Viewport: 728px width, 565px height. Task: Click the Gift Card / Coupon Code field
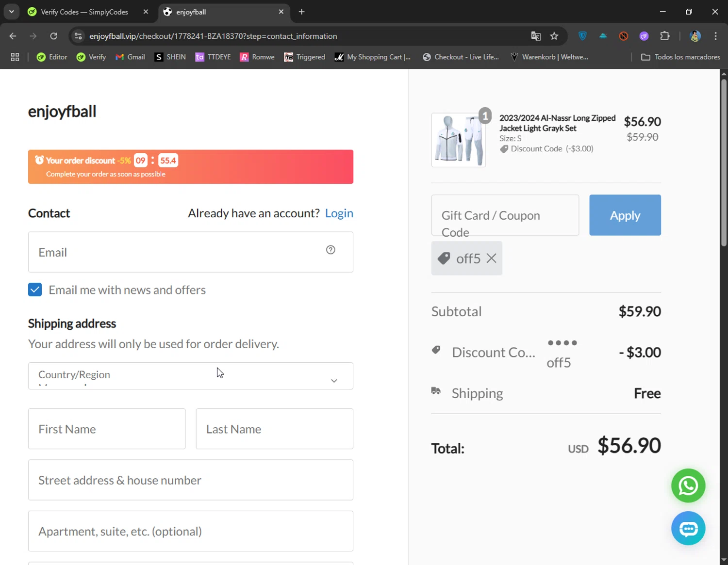505,215
